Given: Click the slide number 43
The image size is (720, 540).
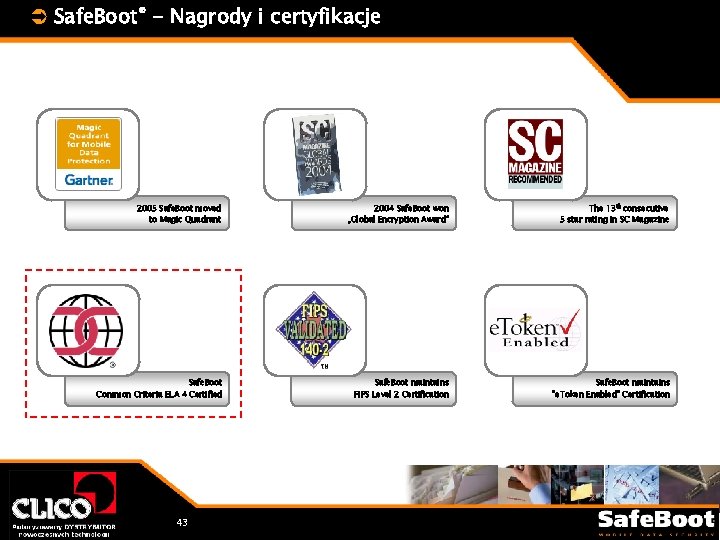Looking at the screenshot, I should tap(182, 523).
